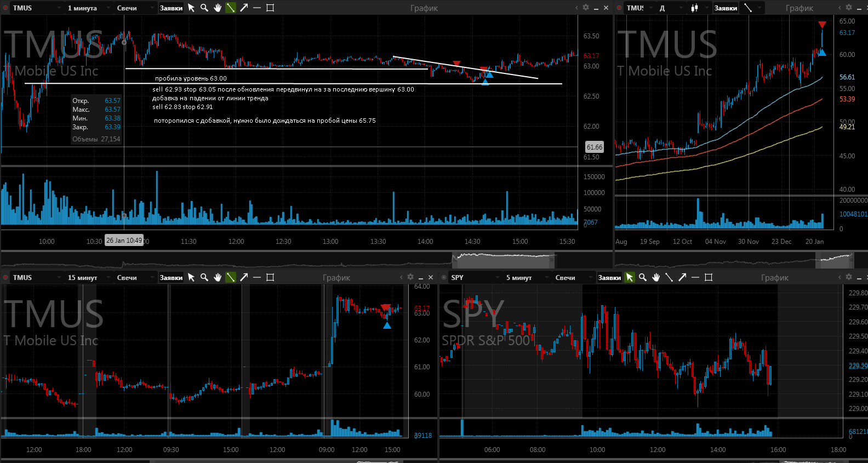Select horizontal line tool in SPY chart

click(x=695, y=277)
